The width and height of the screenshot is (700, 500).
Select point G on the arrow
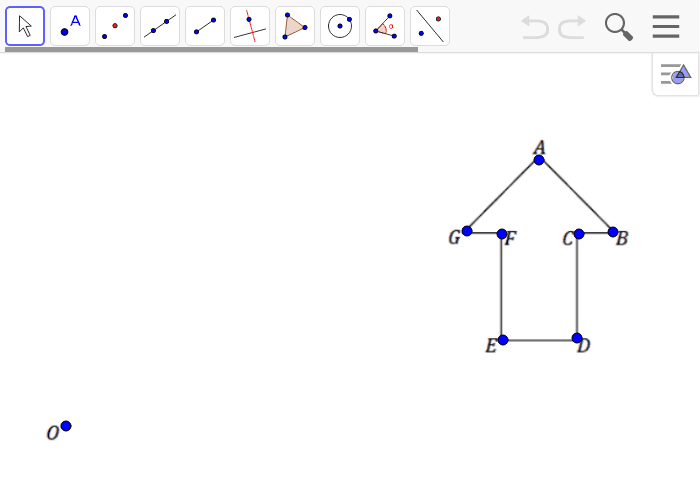point(467,231)
